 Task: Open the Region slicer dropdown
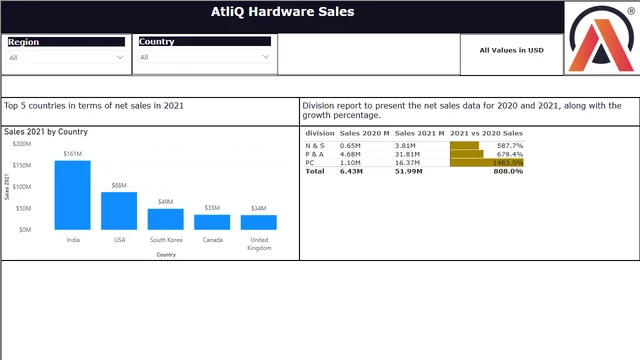pyautogui.click(x=66, y=58)
